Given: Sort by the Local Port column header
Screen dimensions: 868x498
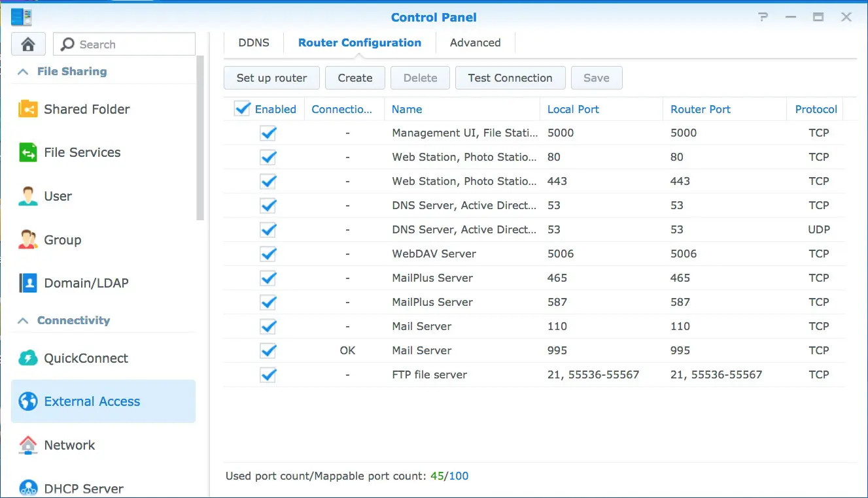Looking at the screenshot, I should [x=573, y=109].
